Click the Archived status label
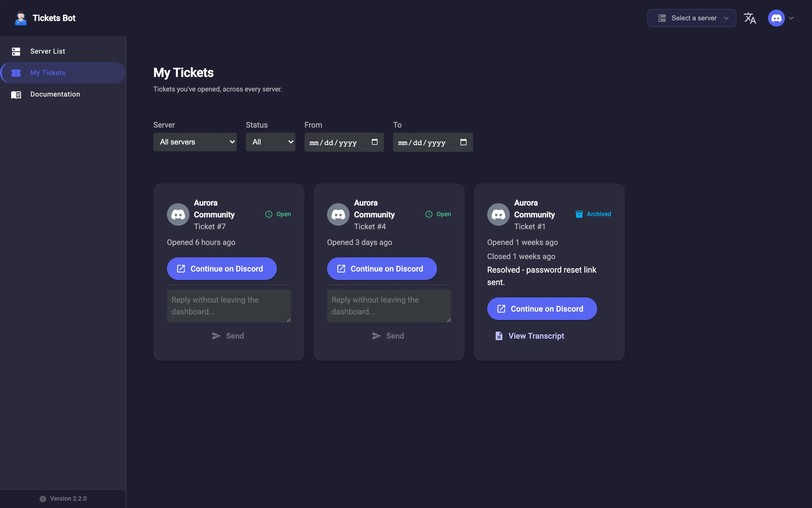Screen dimensions: 812x508 [599, 214]
